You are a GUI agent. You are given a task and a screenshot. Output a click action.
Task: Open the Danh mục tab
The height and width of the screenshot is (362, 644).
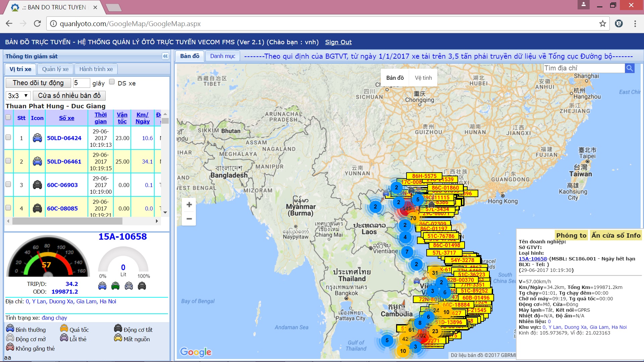pyautogui.click(x=223, y=56)
